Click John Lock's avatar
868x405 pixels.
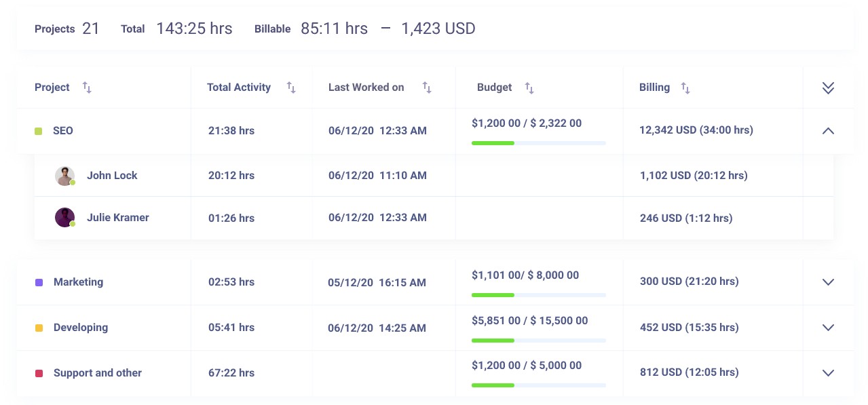pos(64,176)
